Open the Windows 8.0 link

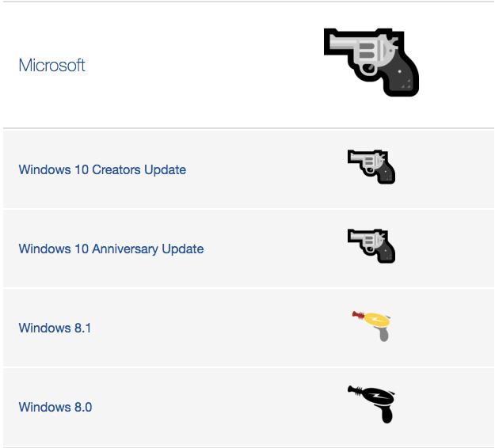pos(55,408)
